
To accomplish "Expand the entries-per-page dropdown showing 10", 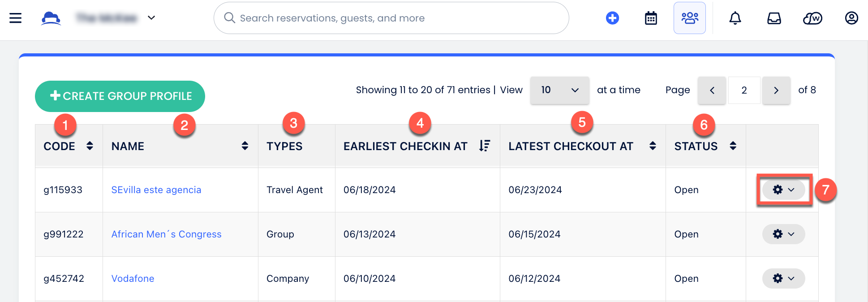I will [559, 90].
